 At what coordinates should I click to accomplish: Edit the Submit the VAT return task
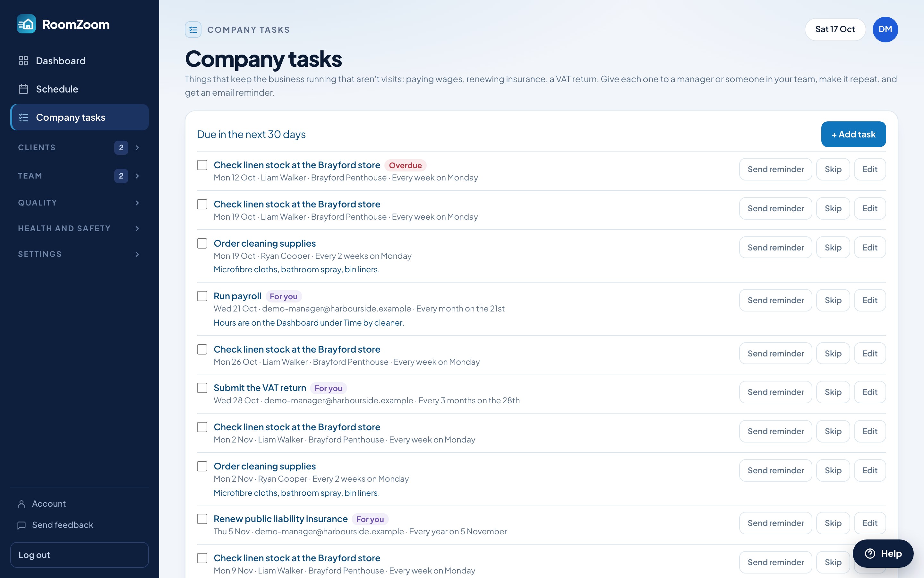click(870, 392)
